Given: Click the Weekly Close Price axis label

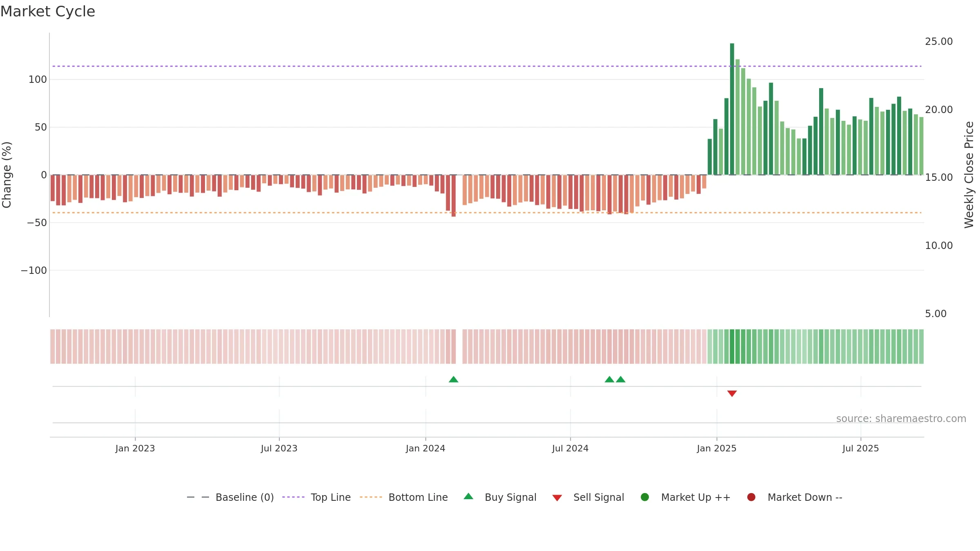Looking at the screenshot, I should (969, 175).
